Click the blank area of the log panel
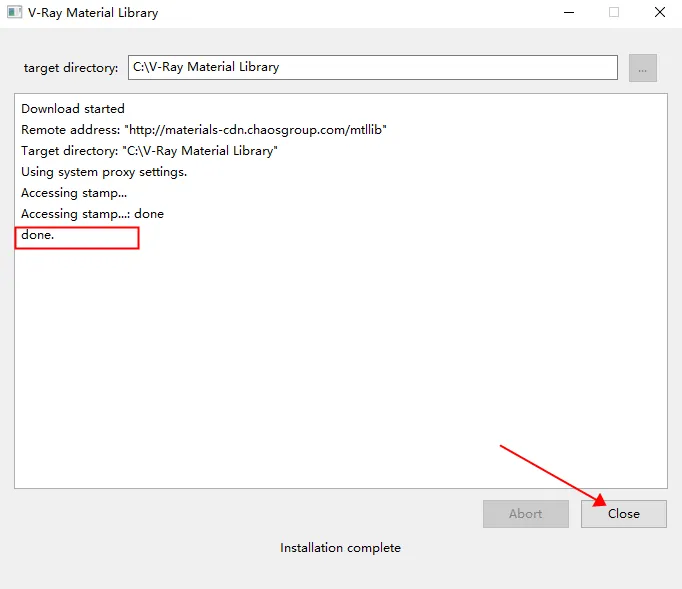The width and height of the screenshot is (682, 589). (340, 380)
